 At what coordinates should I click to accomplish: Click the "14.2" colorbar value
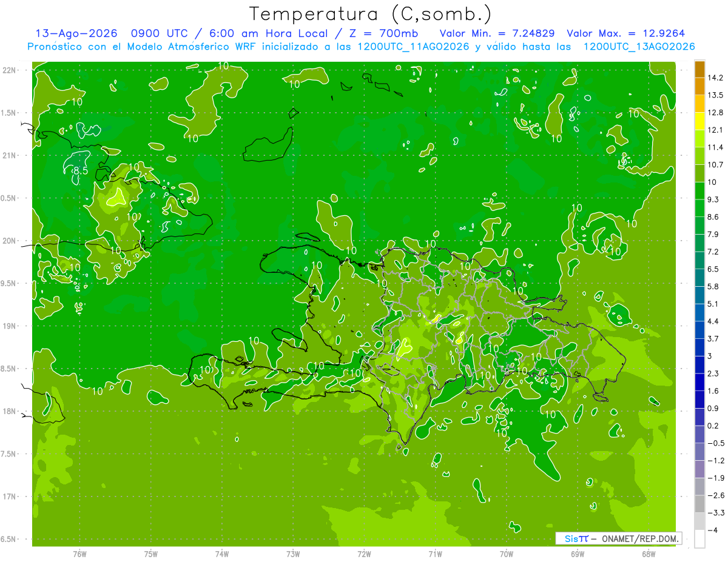coord(715,78)
